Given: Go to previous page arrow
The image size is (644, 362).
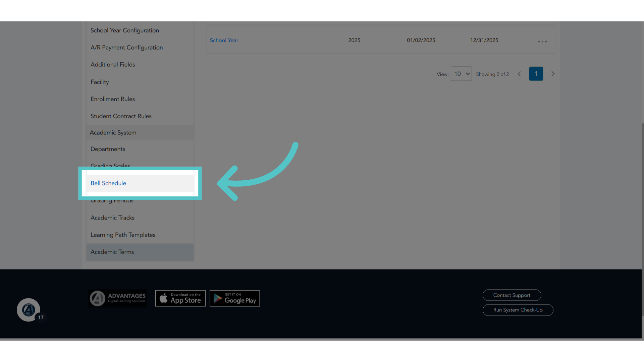Looking at the screenshot, I should [519, 74].
